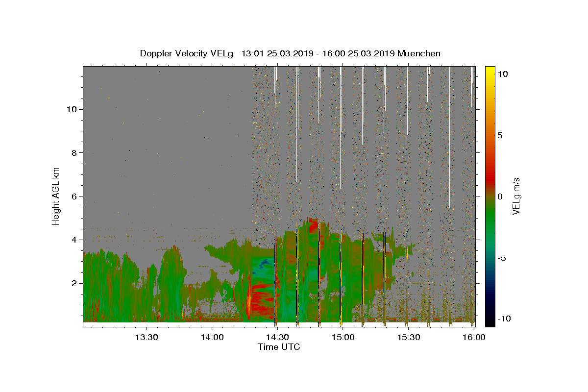Click the 14:30 time tick label
Image resolution: width=588 pixels, height=392 pixels.
tap(277, 337)
